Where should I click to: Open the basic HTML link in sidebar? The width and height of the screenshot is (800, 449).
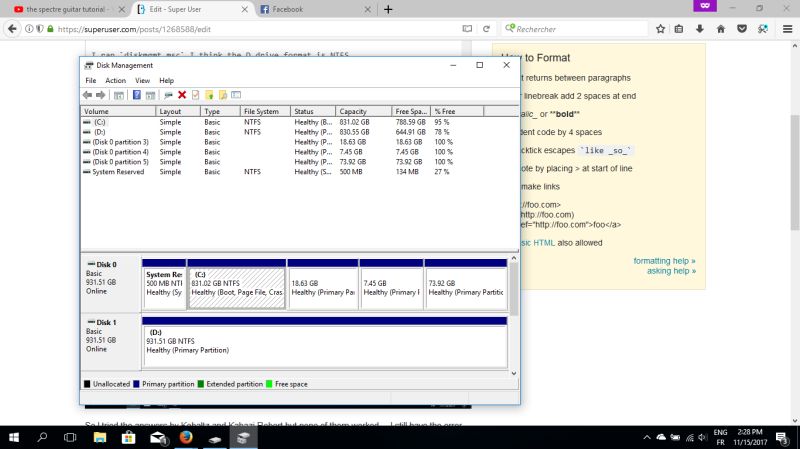coord(537,243)
